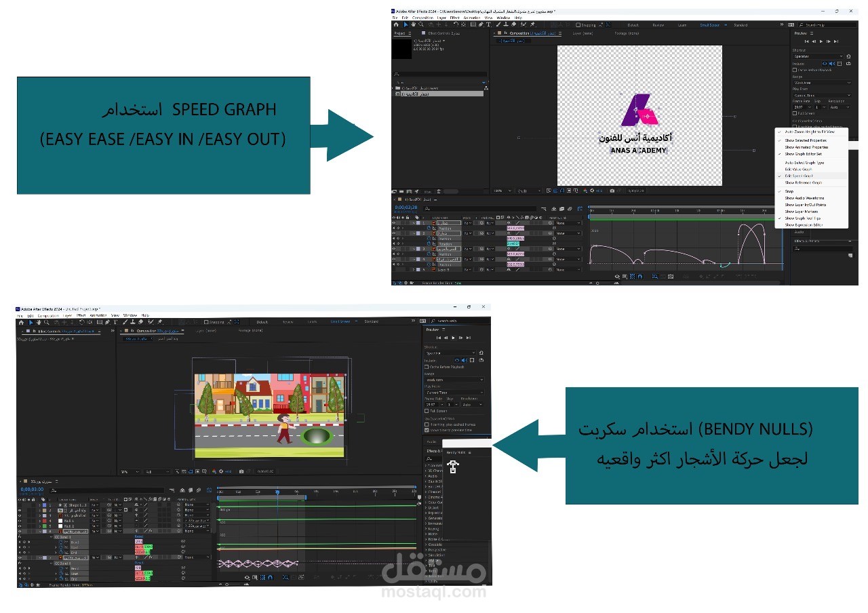Open the Composition menu in the logo project window
Viewport: 868px width, 613px height.
(422, 18)
